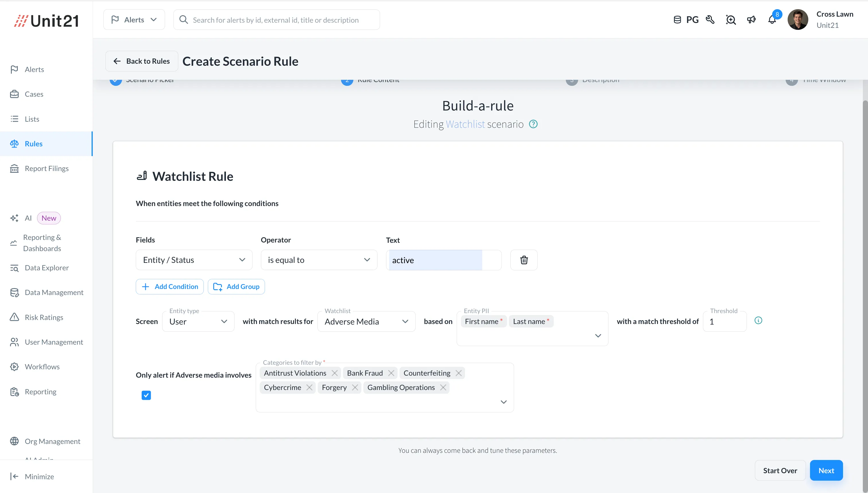
Task: Open the Alerts search scope dropdown
Action: tap(134, 20)
